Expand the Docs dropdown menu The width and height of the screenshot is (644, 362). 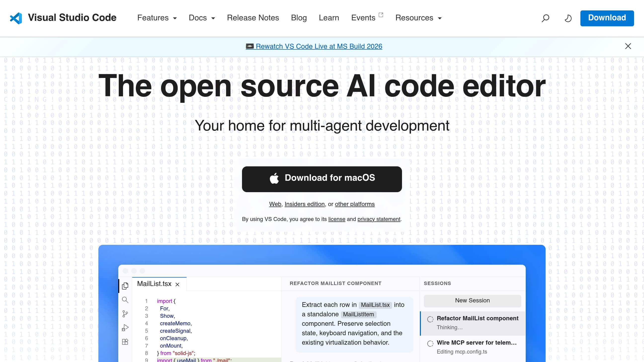(202, 18)
